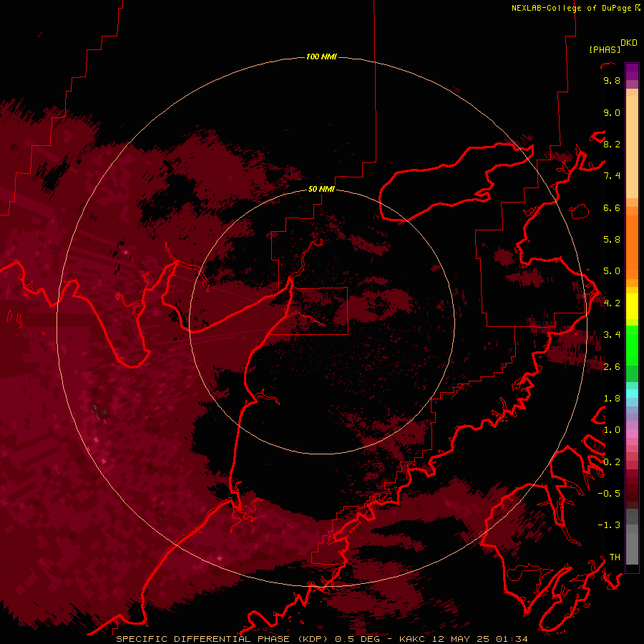Select the 7.4 value on the scale
The image size is (644, 644).
coord(612,176)
